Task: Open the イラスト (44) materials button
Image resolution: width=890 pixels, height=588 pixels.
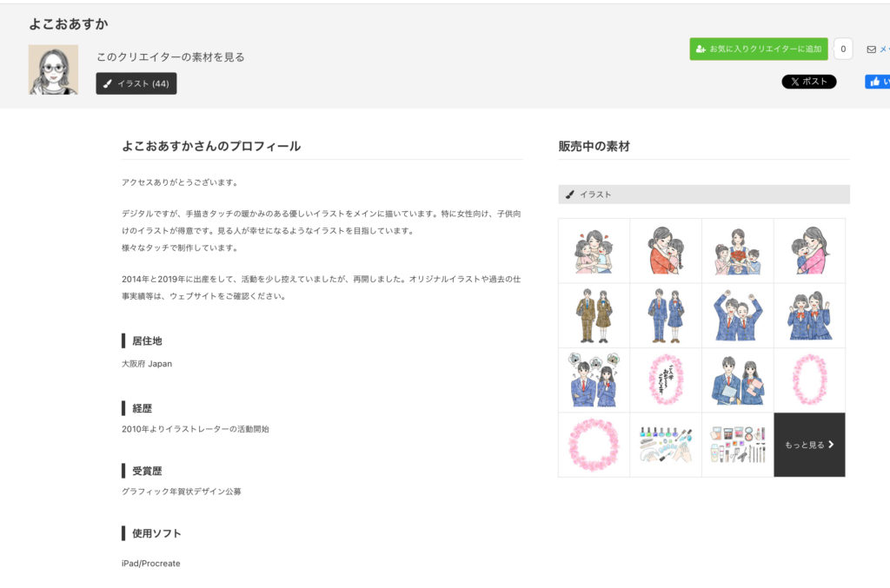Action: tap(136, 83)
